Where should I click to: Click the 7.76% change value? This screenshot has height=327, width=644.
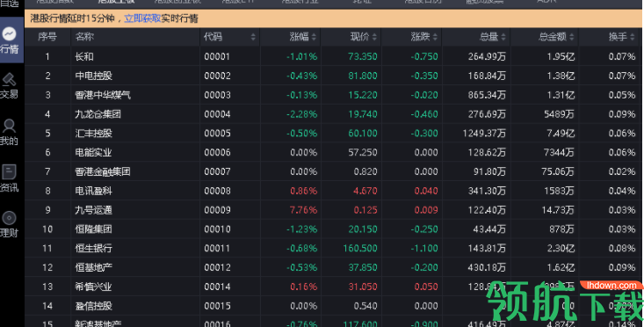point(303,210)
